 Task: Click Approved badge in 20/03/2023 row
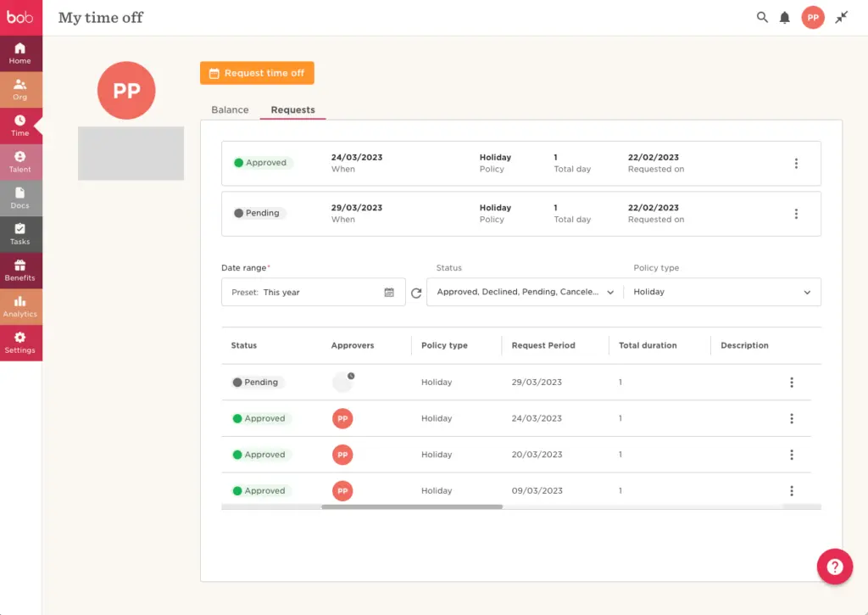click(259, 455)
